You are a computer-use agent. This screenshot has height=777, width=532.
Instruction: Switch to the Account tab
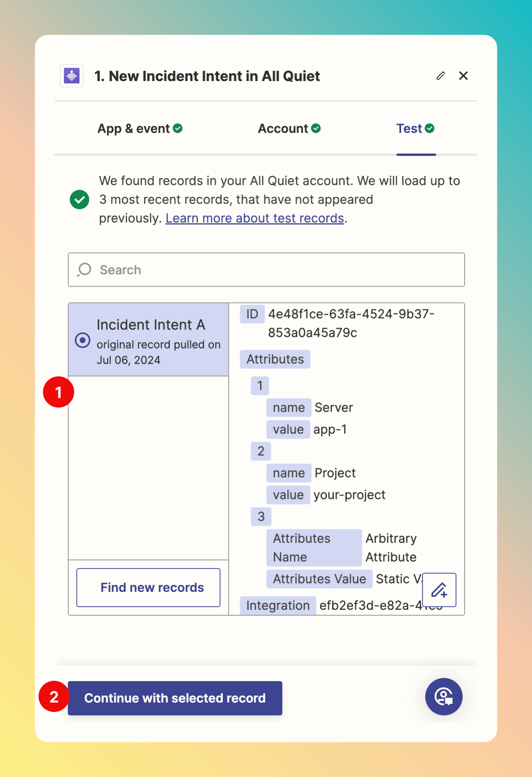coord(289,128)
